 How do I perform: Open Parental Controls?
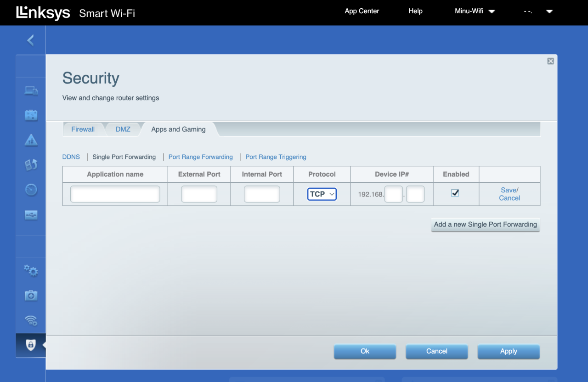point(30,140)
